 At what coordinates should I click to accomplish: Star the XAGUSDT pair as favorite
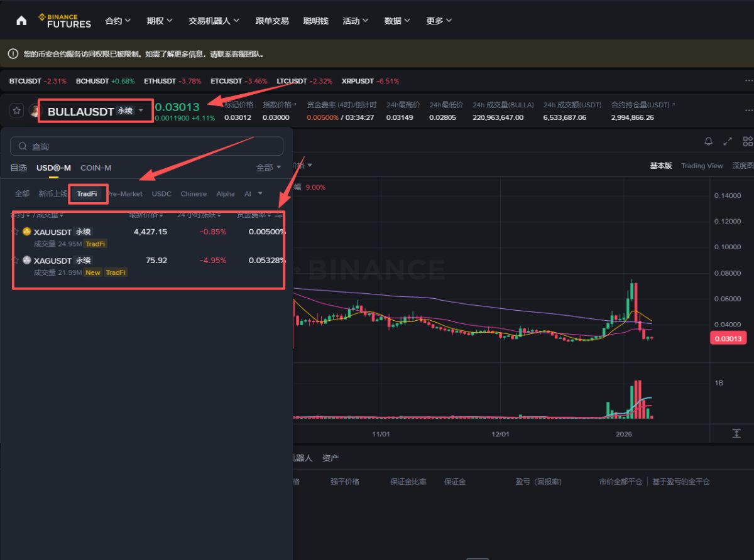(15, 261)
